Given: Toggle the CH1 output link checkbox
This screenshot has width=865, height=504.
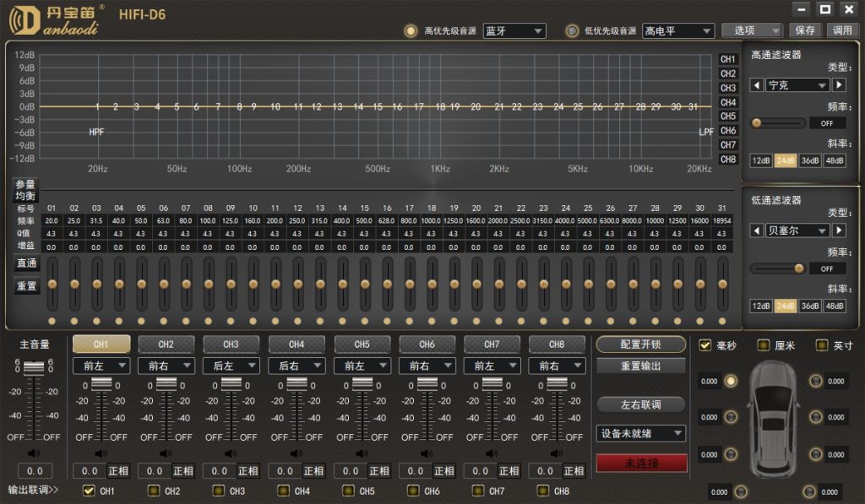Looking at the screenshot, I should tap(88, 490).
